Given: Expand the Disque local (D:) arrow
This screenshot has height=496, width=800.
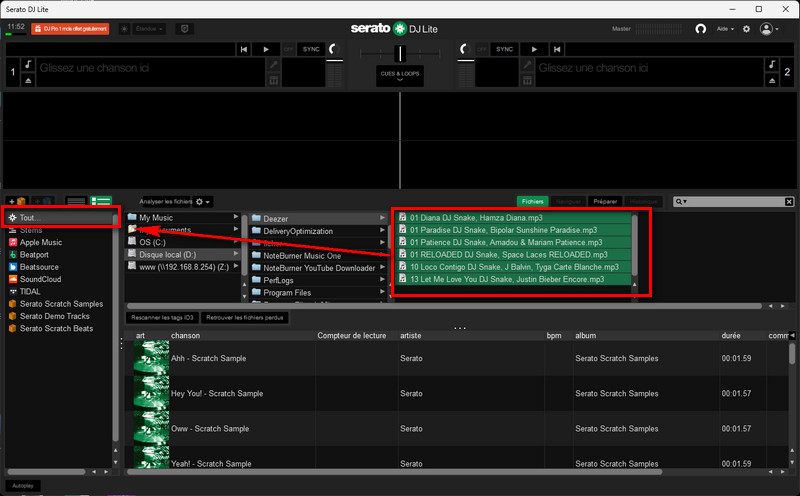Looking at the screenshot, I should pos(236,254).
